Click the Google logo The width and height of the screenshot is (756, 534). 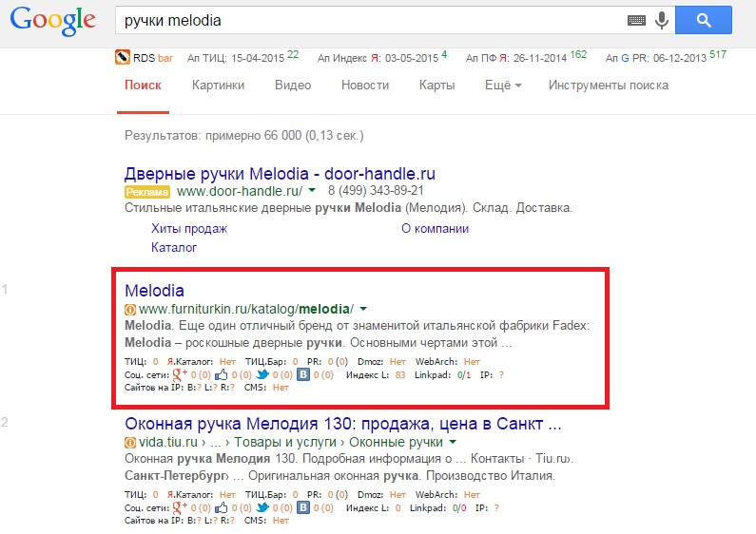(52, 20)
